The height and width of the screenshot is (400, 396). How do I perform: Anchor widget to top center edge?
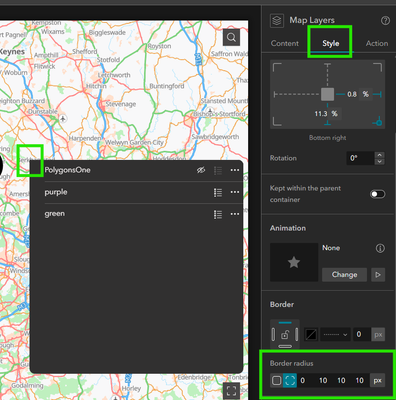point(328,65)
